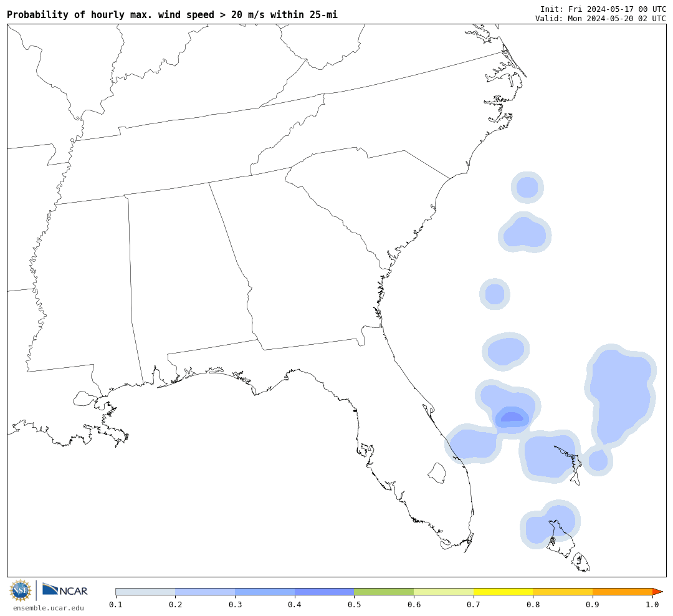Viewport: 673px width, 616px height.
Task: Click the 0.7–0.8 yellow colorbar segment
Action: click(504, 592)
